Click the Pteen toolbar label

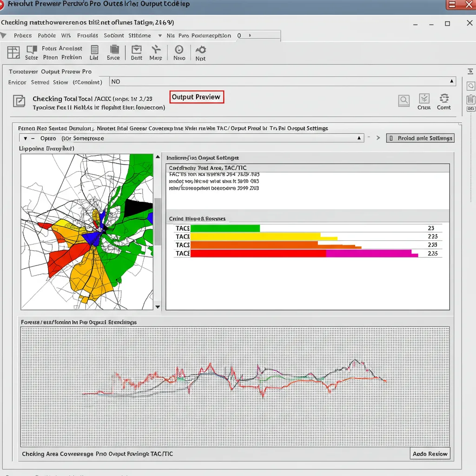(50, 57)
